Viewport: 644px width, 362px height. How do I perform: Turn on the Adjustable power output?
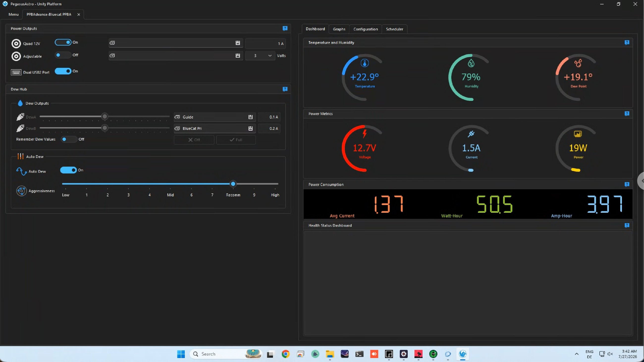coord(63,55)
